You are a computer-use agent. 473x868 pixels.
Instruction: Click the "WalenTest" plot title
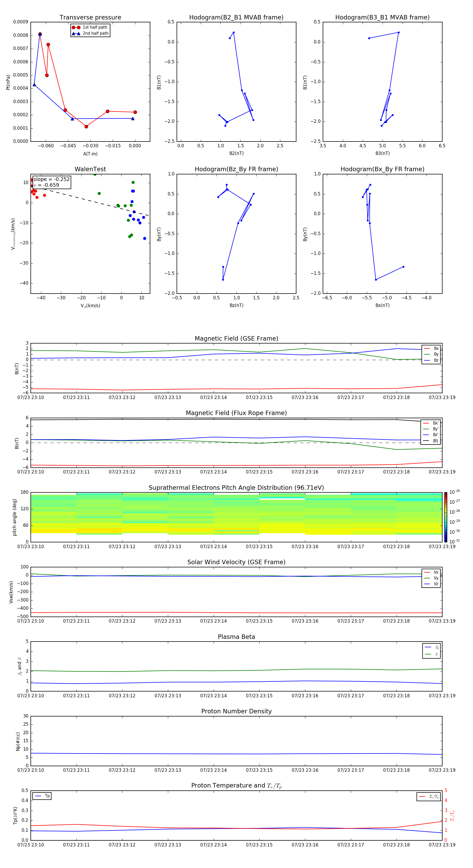90,169
